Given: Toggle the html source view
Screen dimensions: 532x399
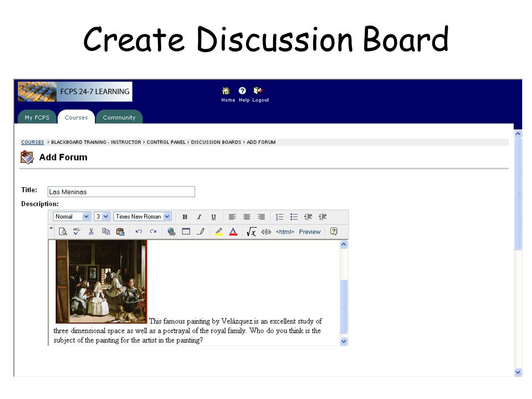Looking at the screenshot, I should pos(285,232).
